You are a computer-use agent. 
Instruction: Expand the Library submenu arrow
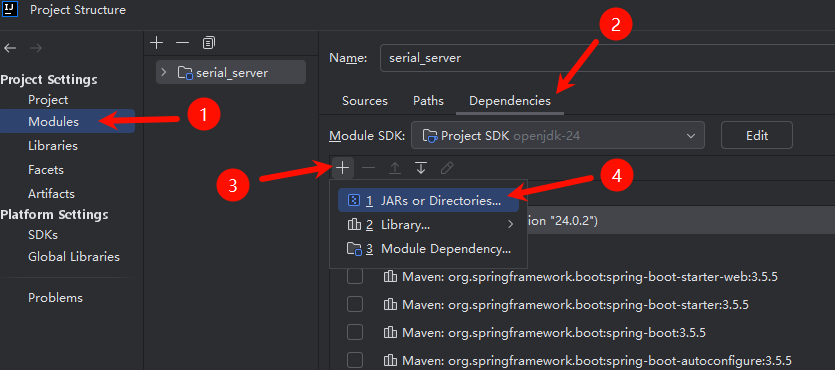click(510, 225)
